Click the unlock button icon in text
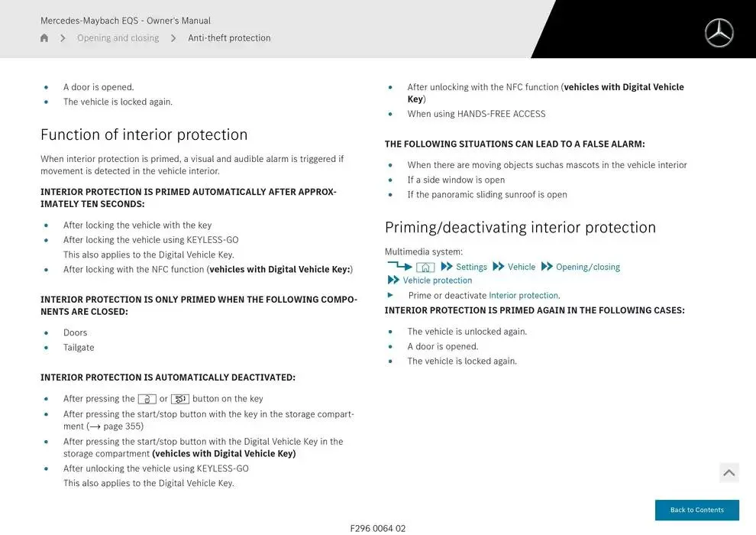Image resolution: width=756 pixels, height=535 pixels. (x=147, y=399)
